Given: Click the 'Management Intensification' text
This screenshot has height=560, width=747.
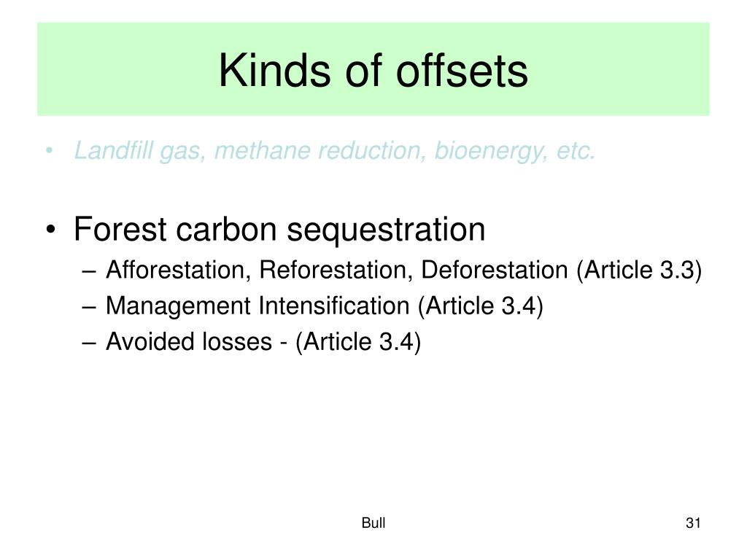Looking at the screenshot, I should pos(258,306).
